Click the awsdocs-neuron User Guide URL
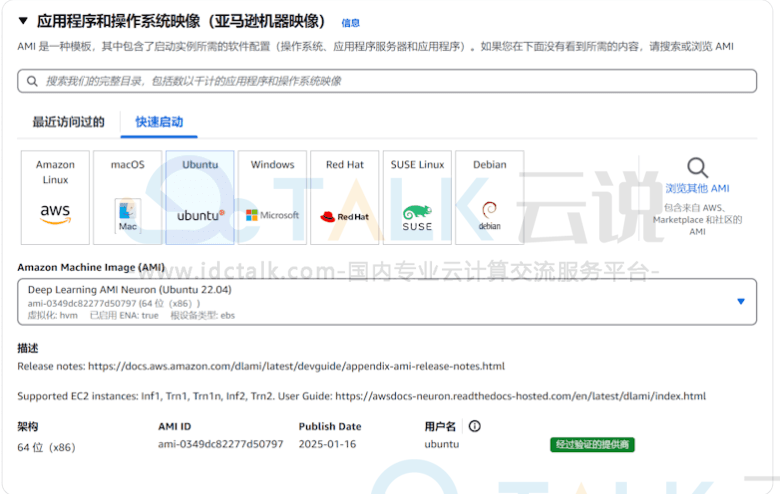Screen dimensions: 780x494 tap(520, 396)
